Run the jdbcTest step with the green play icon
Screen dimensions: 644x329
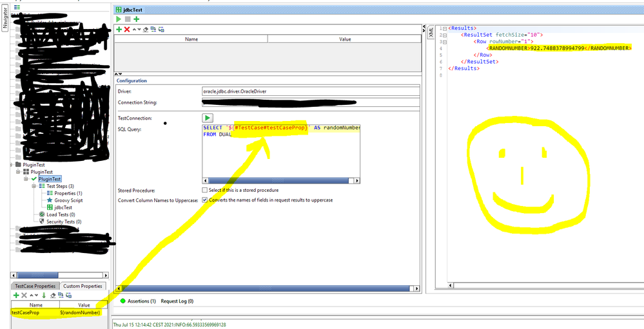tap(119, 19)
